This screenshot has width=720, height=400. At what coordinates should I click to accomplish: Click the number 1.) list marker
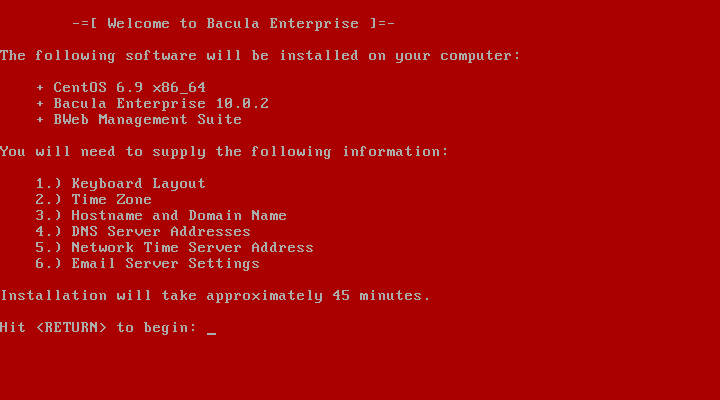48,184
